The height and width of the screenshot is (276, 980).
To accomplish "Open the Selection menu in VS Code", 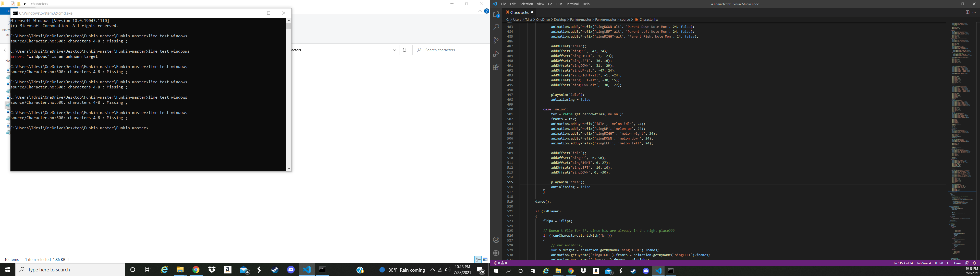I will pos(526,4).
